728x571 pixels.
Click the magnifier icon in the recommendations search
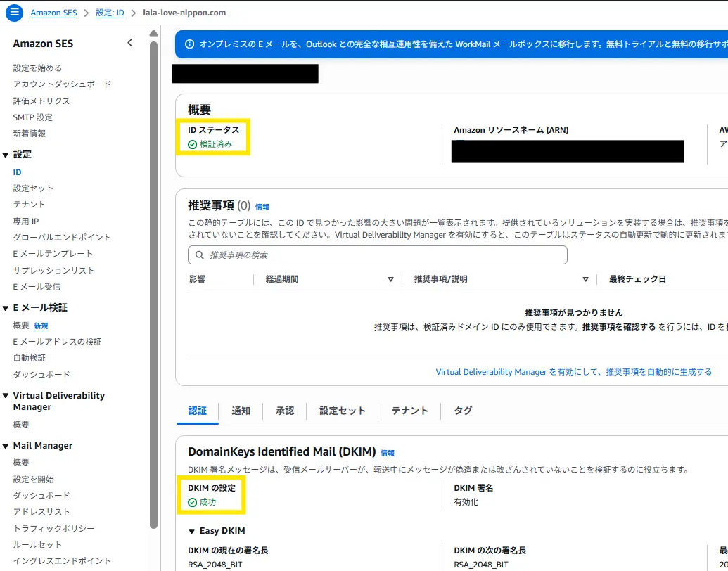[200, 255]
